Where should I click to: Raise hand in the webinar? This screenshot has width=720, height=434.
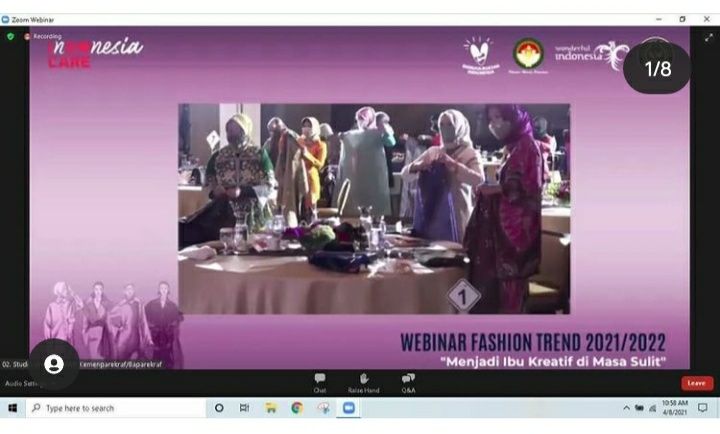click(x=361, y=382)
